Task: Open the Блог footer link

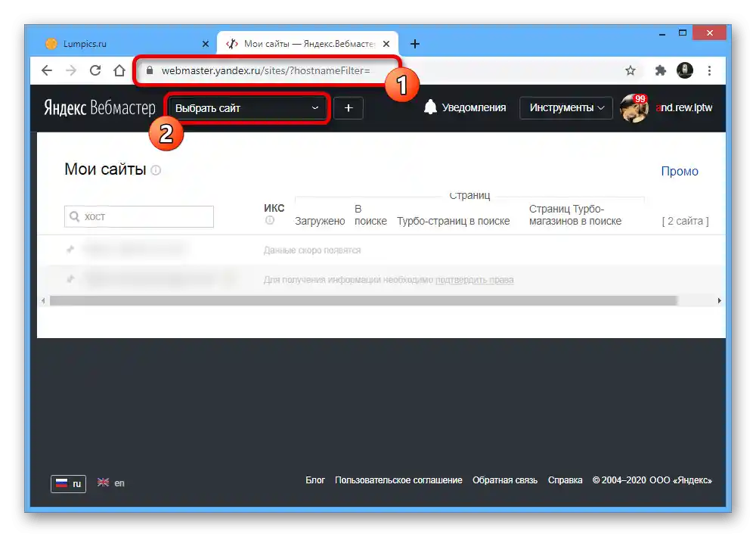Action: 314,480
